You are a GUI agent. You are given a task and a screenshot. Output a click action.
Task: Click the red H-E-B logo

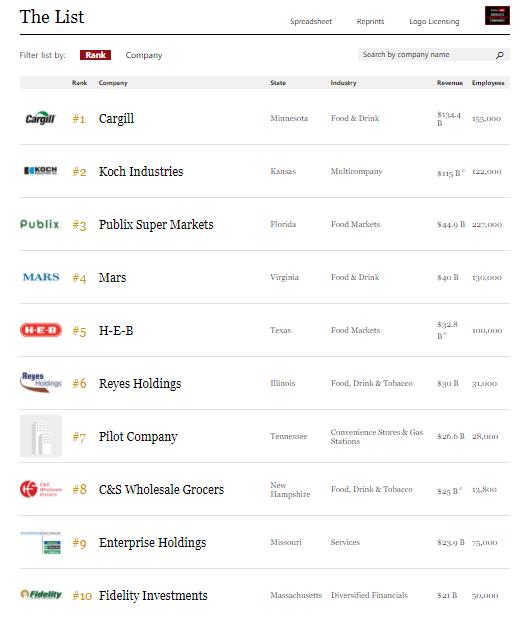41,330
